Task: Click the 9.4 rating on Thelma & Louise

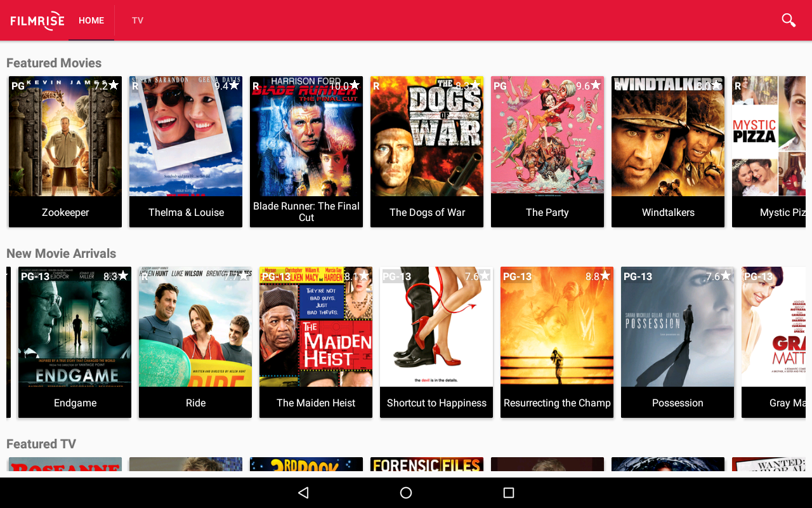Action: (x=226, y=86)
